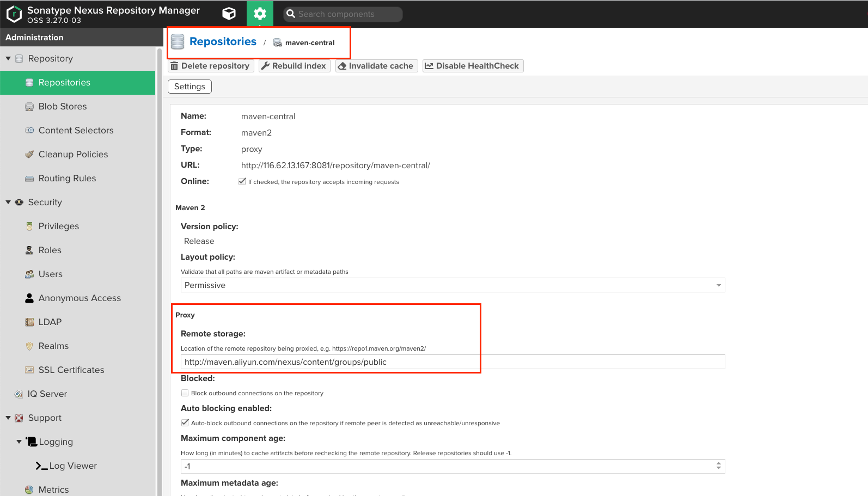Open Anonymous Access settings

click(x=78, y=298)
